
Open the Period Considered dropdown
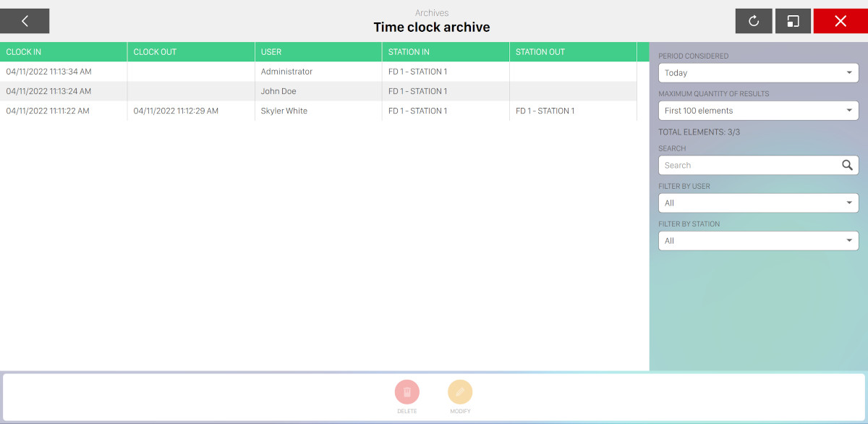coord(758,73)
